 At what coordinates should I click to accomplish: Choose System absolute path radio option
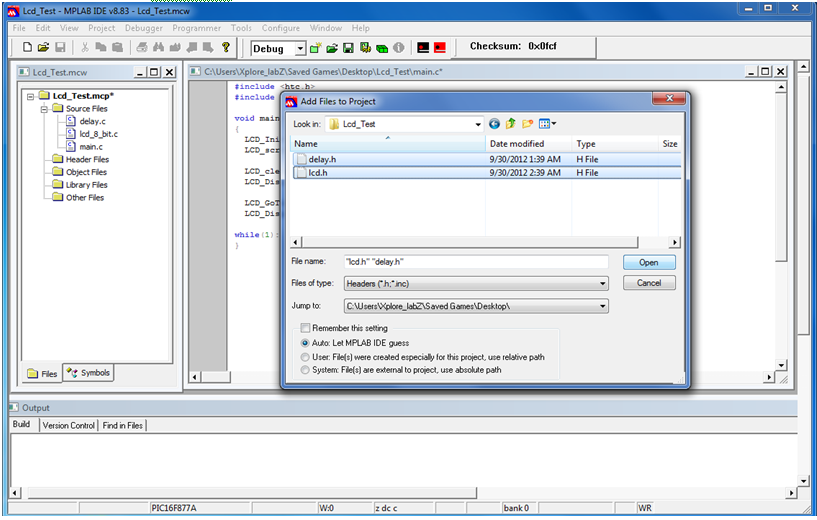coord(305,369)
